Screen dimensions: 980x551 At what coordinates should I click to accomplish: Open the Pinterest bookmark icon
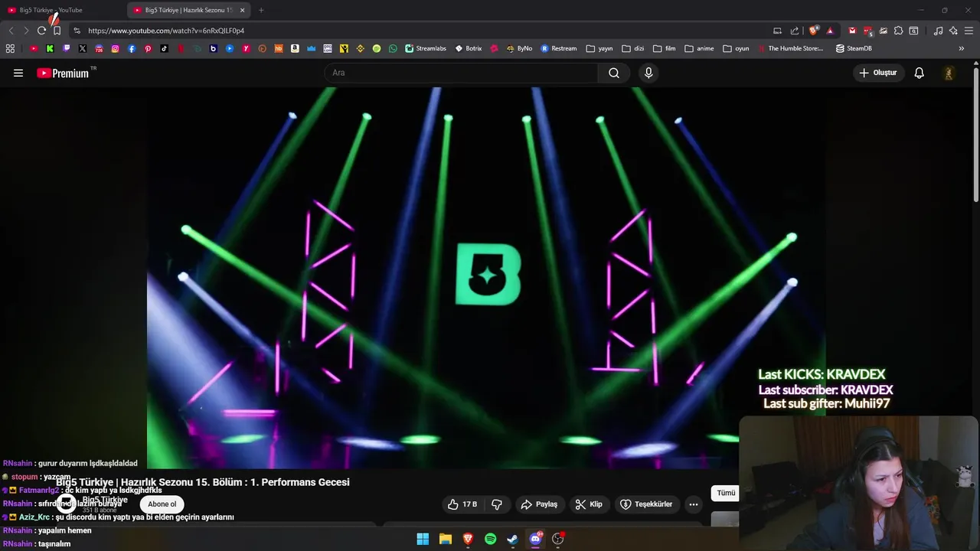click(x=148, y=48)
